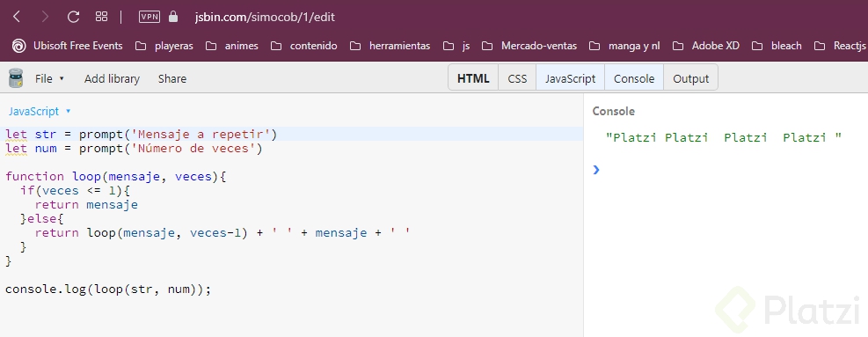Open the manga y nl bookmark folder

(x=624, y=46)
